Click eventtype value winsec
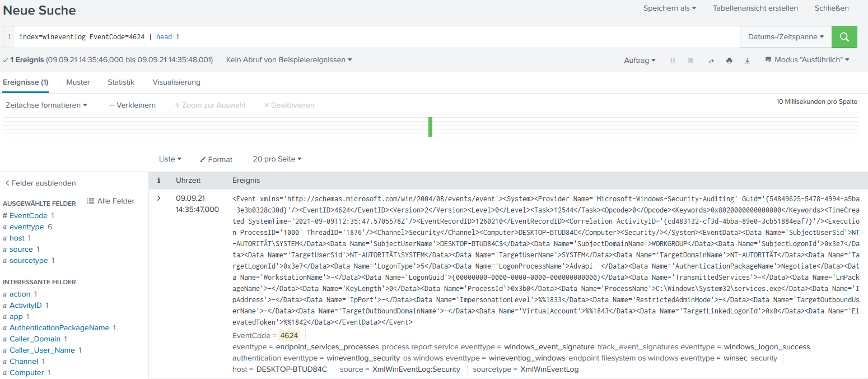 736,358
